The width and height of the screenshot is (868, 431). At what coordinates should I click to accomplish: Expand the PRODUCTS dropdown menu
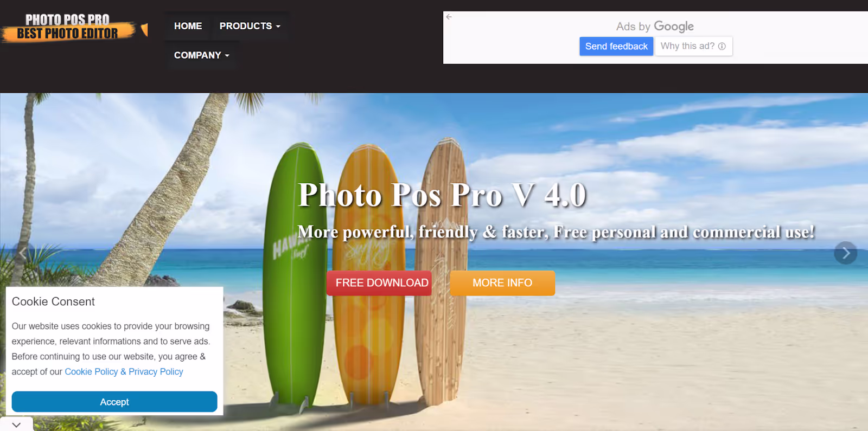(x=250, y=26)
